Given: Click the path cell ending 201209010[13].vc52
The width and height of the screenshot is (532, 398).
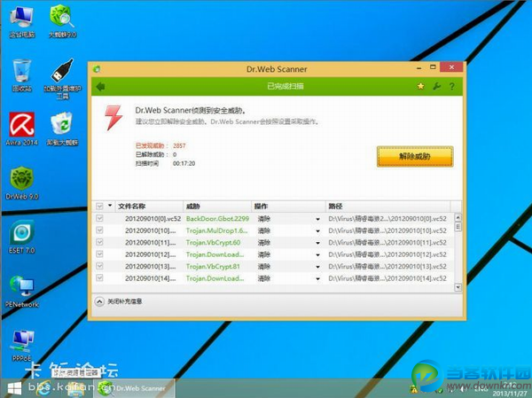Looking at the screenshot, I should (x=387, y=266).
